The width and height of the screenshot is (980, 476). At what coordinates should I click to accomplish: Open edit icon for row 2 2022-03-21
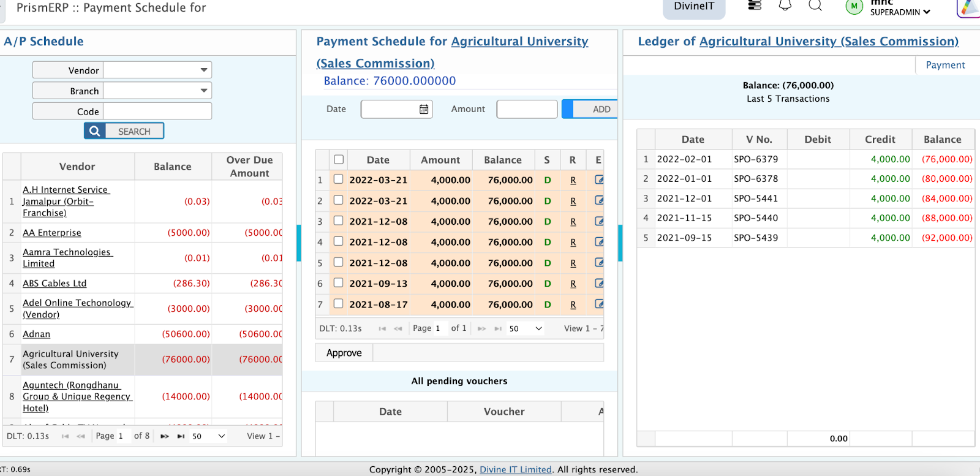(599, 200)
